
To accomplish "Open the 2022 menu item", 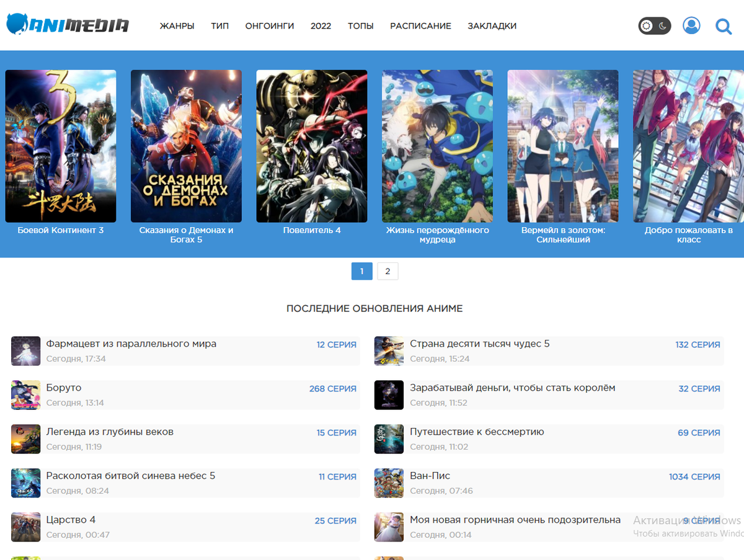I will pyautogui.click(x=321, y=26).
